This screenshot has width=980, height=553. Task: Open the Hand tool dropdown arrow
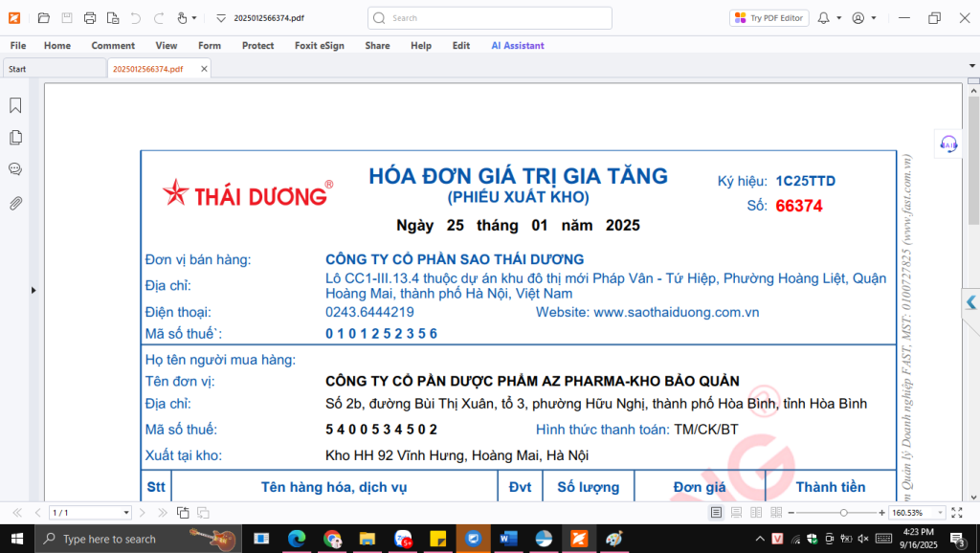point(194,18)
